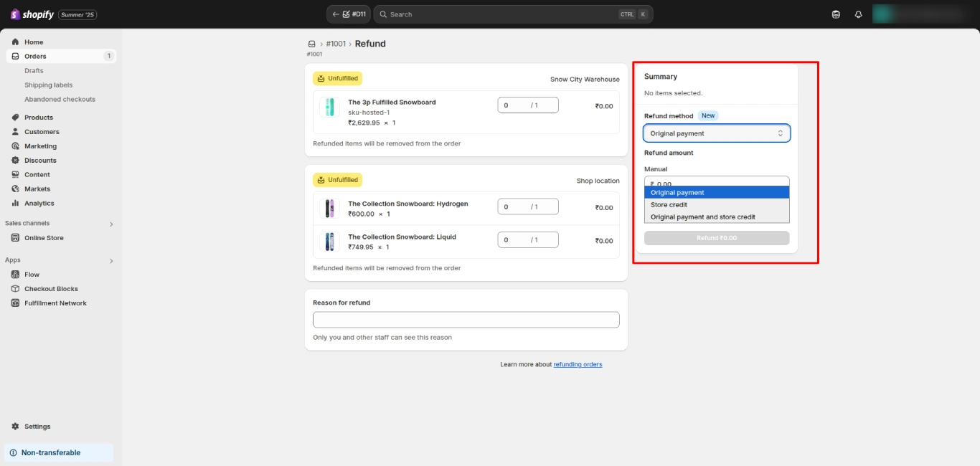Image resolution: width=980 pixels, height=466 pixels.
Task: Edit quantity for Liquid snowboard
Action: 528,239
